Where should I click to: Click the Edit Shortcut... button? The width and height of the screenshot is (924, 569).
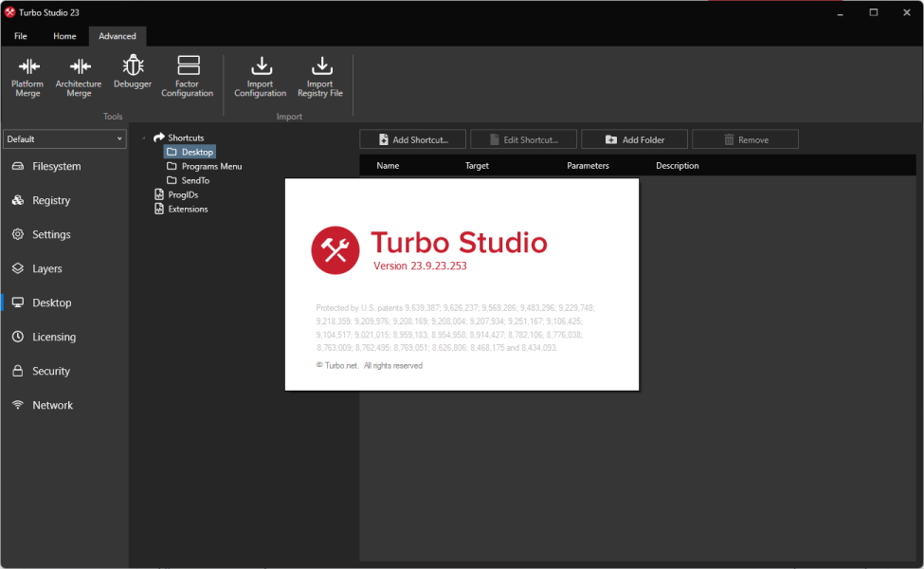click(523, 139)
